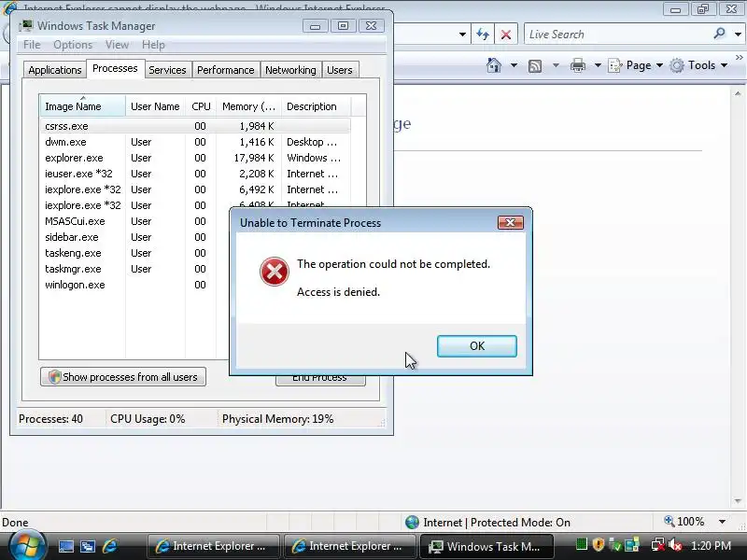Open the View menu in Task Manager
Viewport: 747px width, 560px height.
click(x=118, y=45)
